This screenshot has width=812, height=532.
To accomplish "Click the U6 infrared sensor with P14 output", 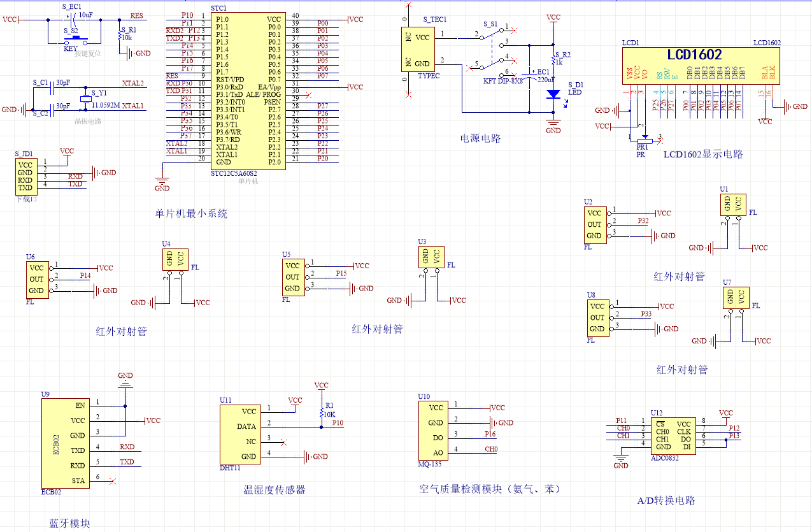I will point(36,279).
